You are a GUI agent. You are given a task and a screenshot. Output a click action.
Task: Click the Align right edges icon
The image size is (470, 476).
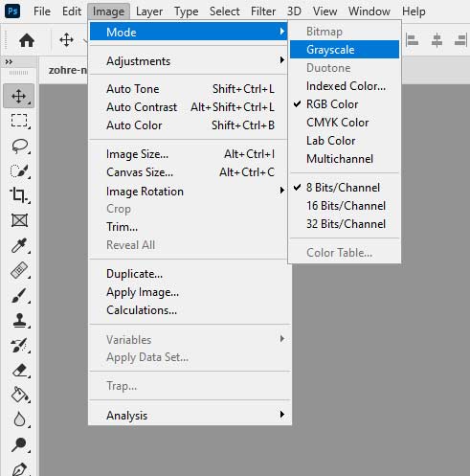[461, 40]
